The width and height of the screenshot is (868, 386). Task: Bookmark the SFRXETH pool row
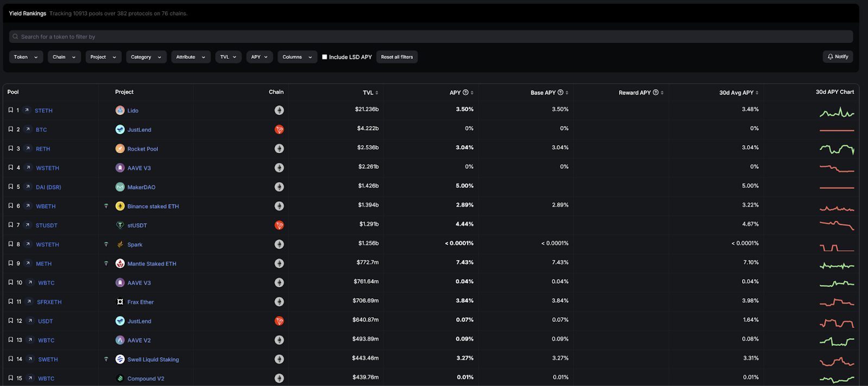click(10, 301)
